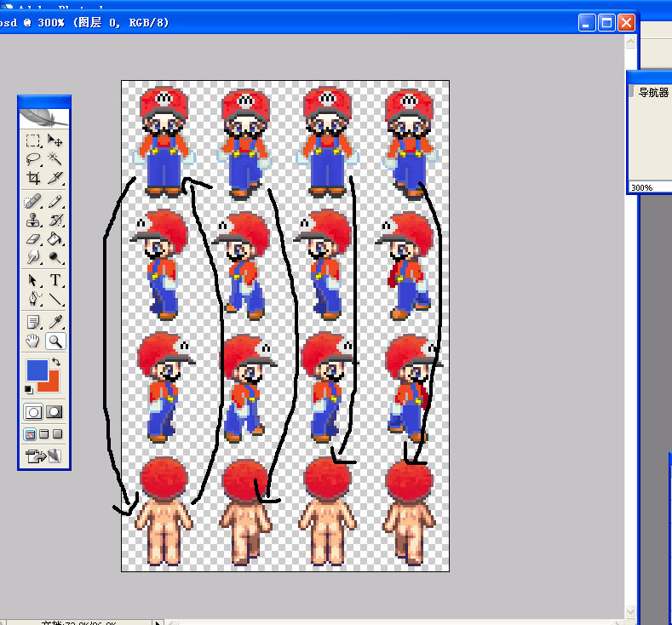Image resolution: width=672 pixels, height=625 pixels.
Task: Switch to Full Screen with menu bar
Action: point(43,434)
